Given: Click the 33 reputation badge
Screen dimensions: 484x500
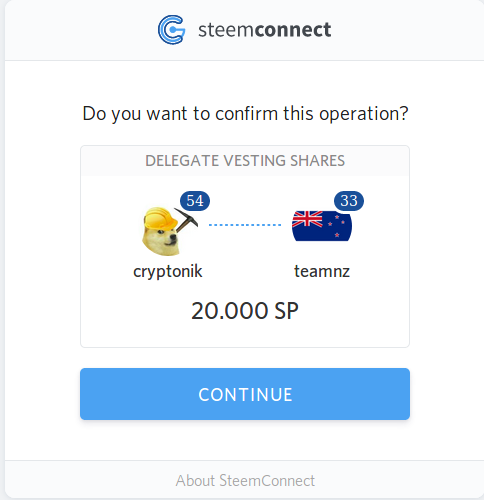Looking at the screenshot, I should click(x=349, y=201).
